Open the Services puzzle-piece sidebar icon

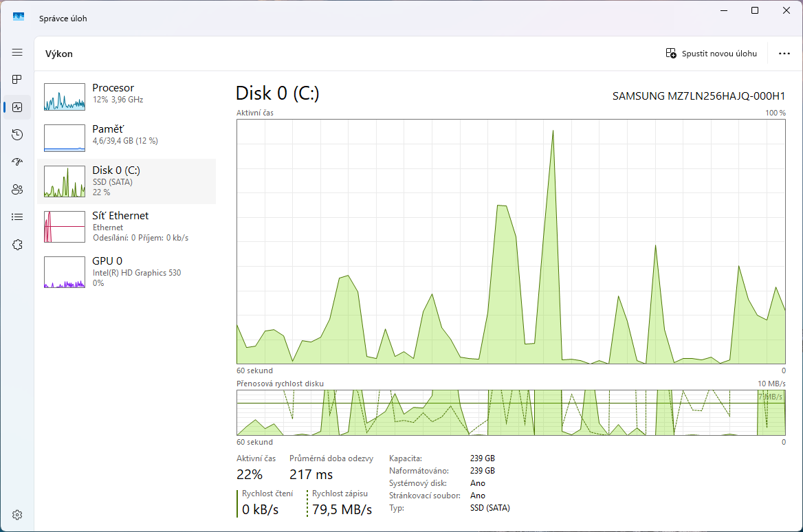tap(17, 245)
